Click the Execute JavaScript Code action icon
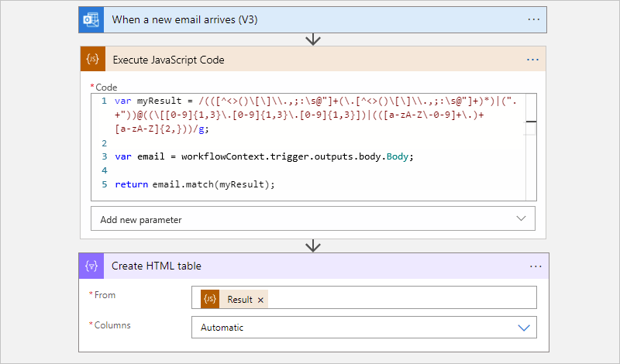620x364 pixels. click(93, 60)
